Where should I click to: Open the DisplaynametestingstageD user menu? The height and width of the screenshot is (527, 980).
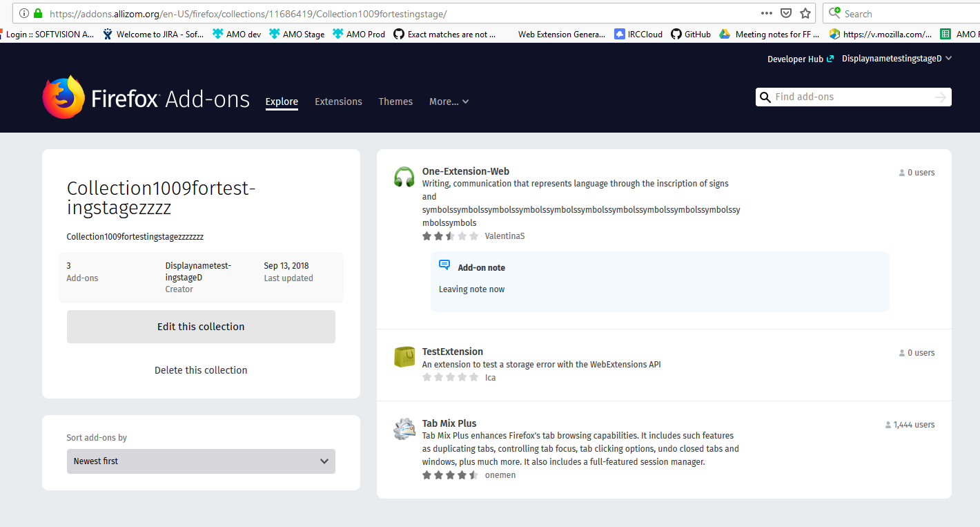pos(896,59)
